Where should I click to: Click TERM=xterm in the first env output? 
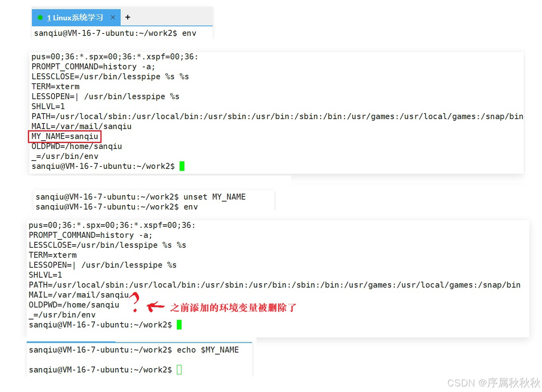[55, 86]
